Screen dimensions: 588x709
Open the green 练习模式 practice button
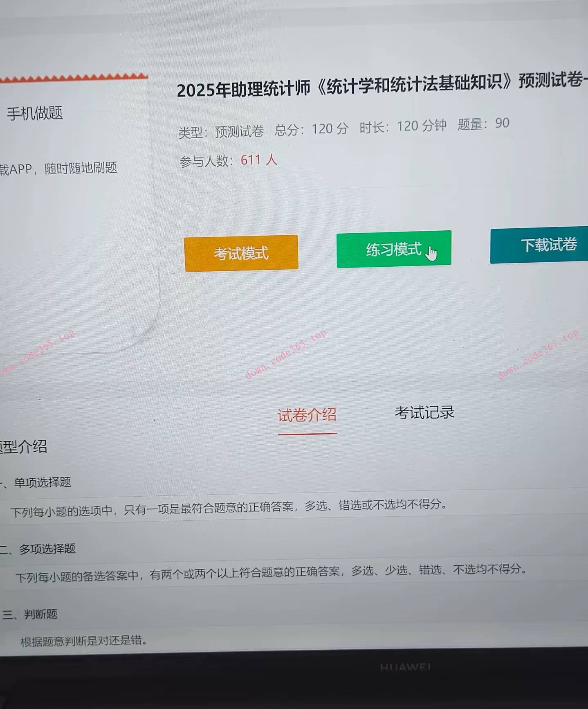click(394, 249)
